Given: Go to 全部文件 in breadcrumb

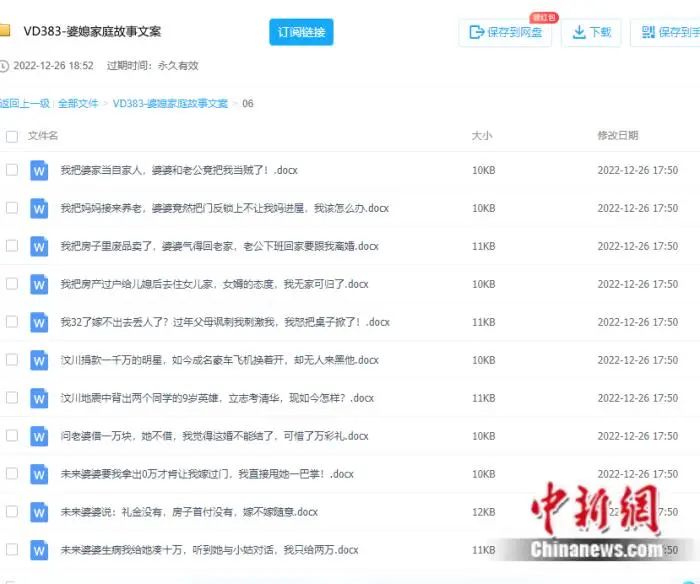Looking at the screenshot, I should 78,103.
